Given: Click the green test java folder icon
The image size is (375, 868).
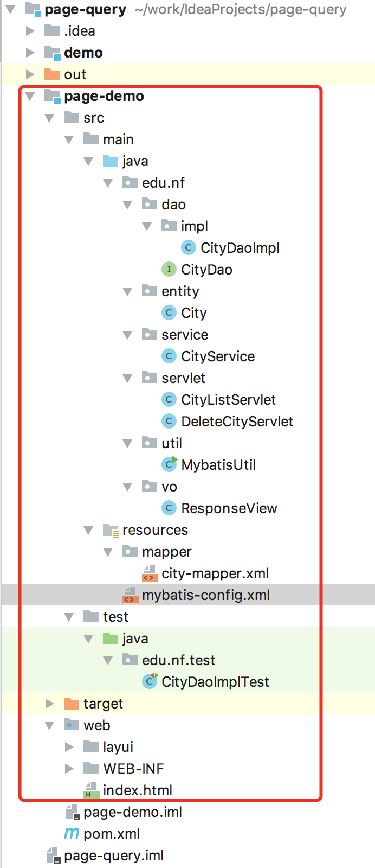Looking at the screenshot, I should coord(111,639).
